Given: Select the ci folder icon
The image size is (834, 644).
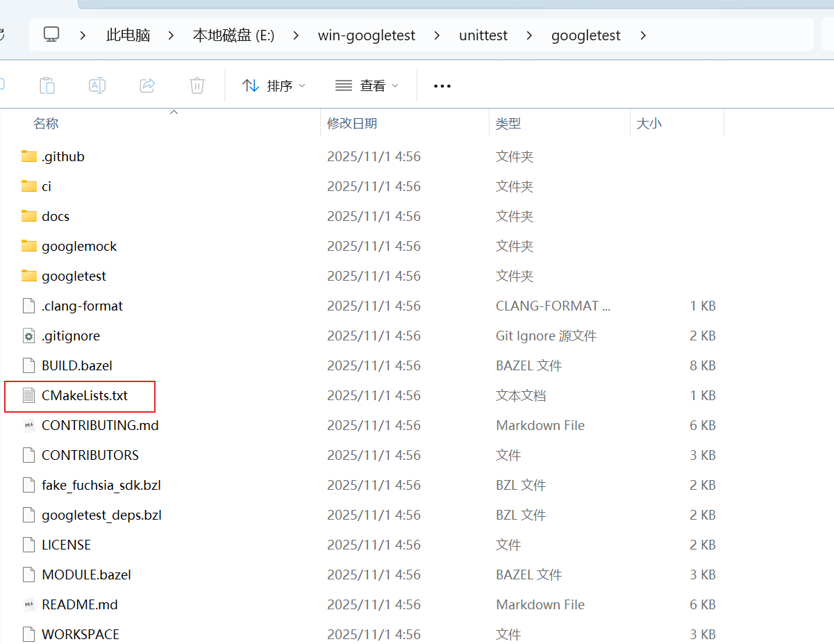Looking at the screenshot, I should pyautogui.click(x=28, y=186).
